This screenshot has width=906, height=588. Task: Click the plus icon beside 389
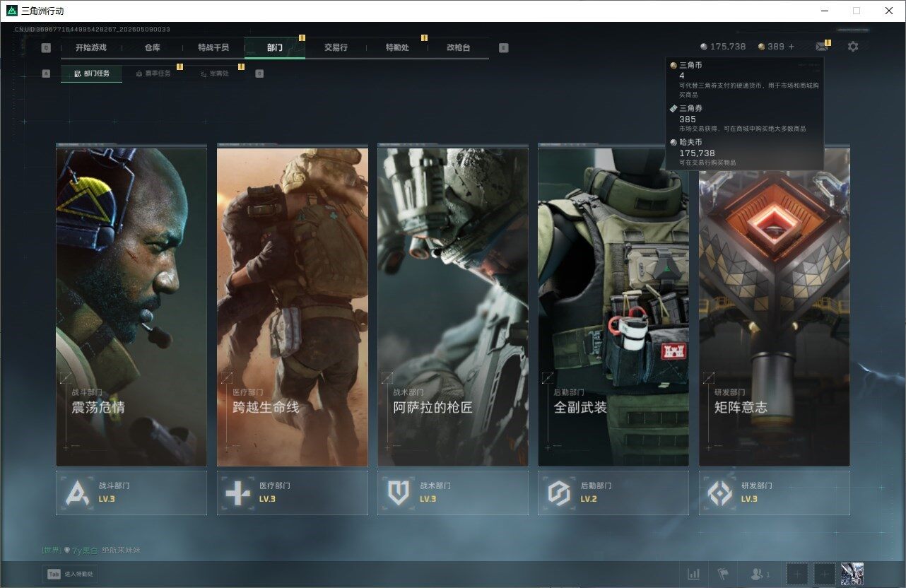(x=792, y=47)
